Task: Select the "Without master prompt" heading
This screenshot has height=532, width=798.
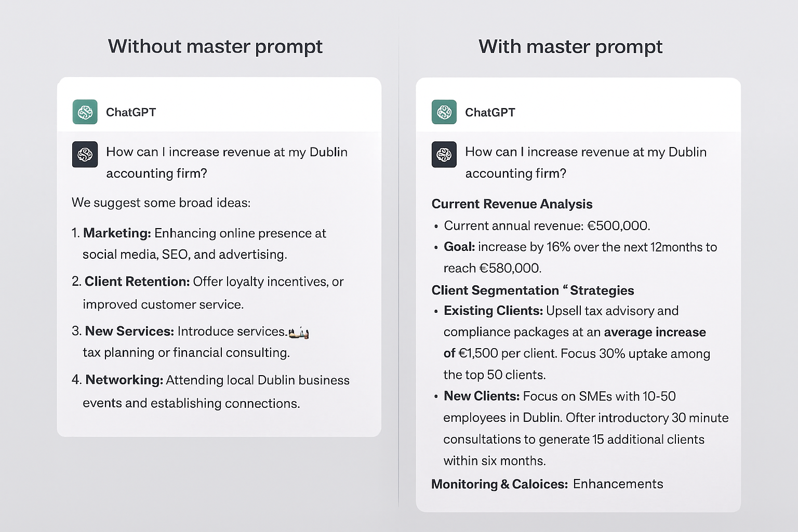Action: [215, 47]
